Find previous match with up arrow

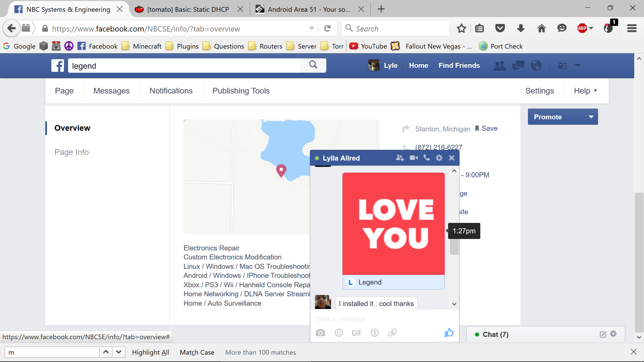tap(106, 352)
